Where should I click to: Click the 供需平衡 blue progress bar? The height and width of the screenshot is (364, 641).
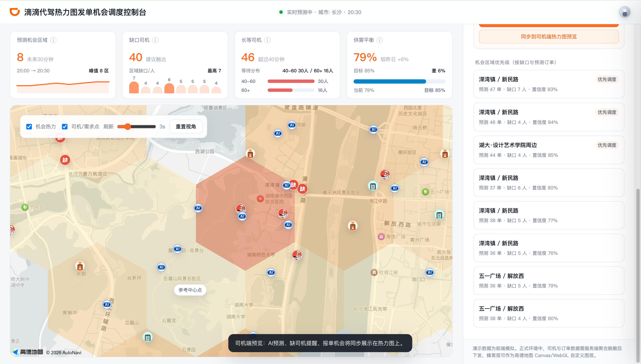coord(399,81)
